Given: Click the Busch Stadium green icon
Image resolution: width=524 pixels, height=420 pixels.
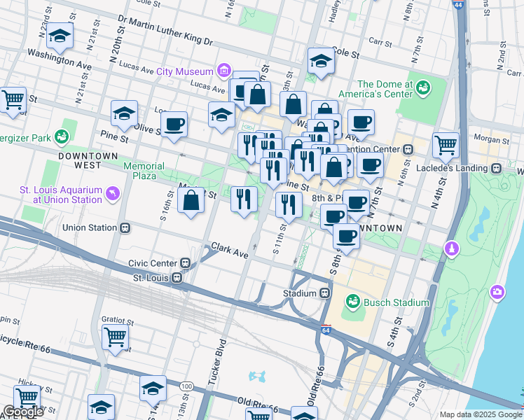Looking at the screenshot, I should pos(354,302).
